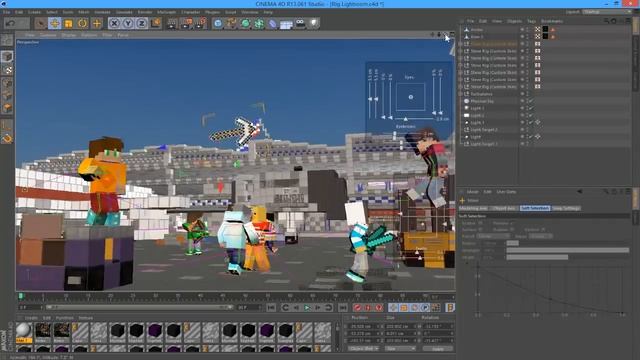Select the Live Selection tool
Image resolution: width=640 pixels, height=360 pixels.
click(40, 23)
